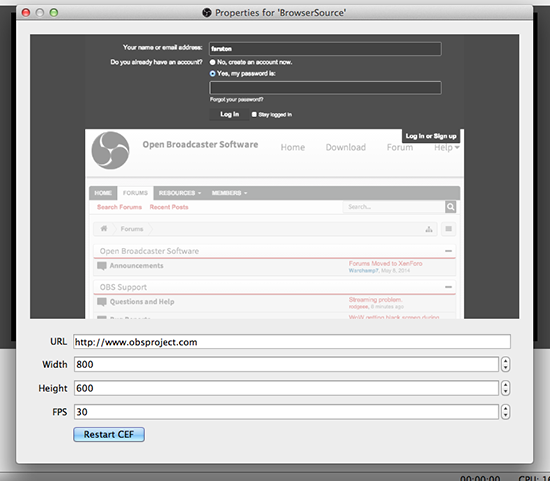Click the Announcements speech bubble icon

click(x=102, y=266)
